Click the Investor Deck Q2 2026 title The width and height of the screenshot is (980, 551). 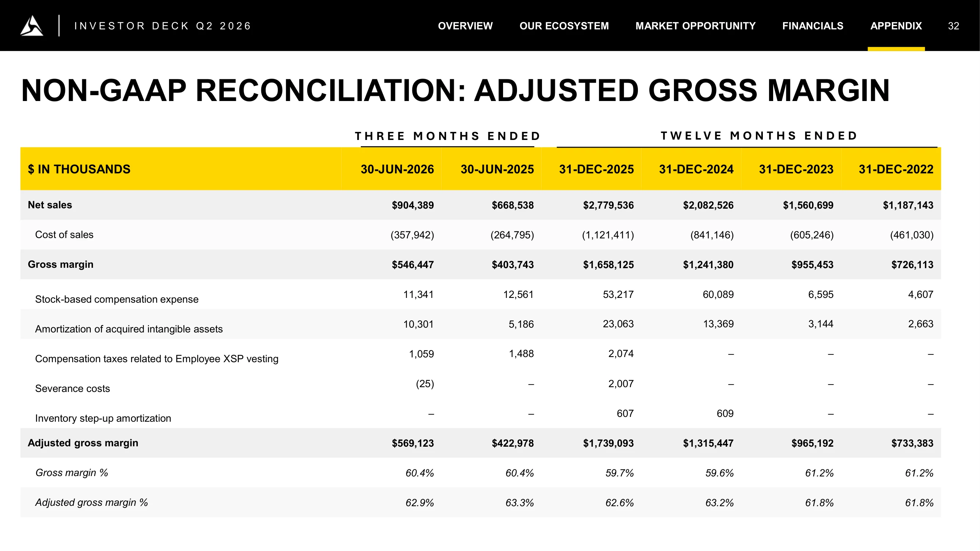(162, 26)
